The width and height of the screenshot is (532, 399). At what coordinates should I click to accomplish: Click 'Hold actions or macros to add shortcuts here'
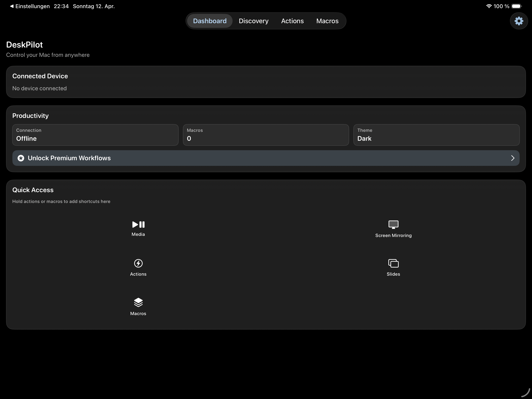[61, 201]
